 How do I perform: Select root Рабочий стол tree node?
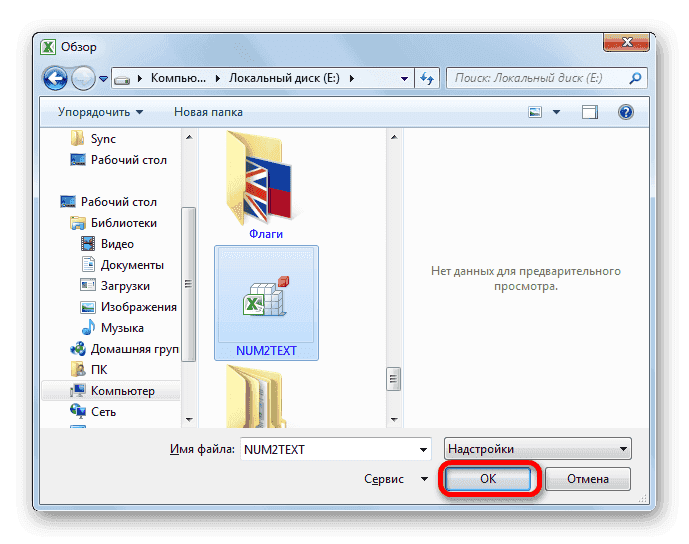[109, 202]
